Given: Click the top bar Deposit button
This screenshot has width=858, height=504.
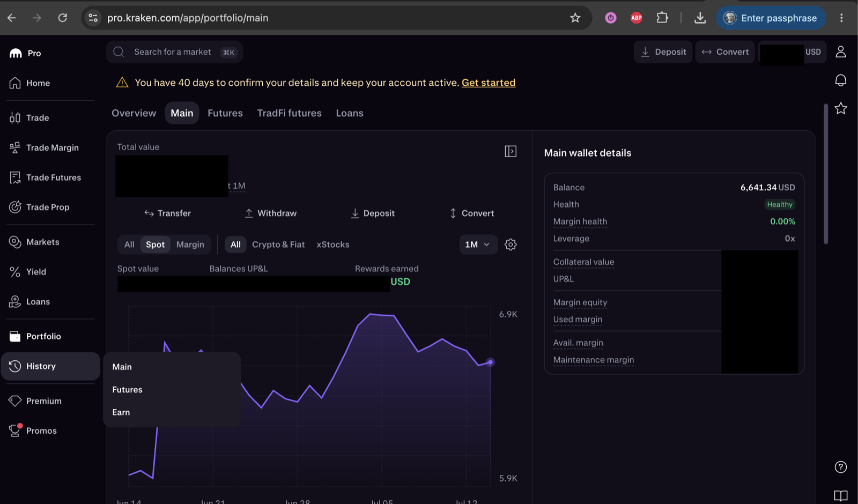Looking at the screenshot, I should click(663, 52).
